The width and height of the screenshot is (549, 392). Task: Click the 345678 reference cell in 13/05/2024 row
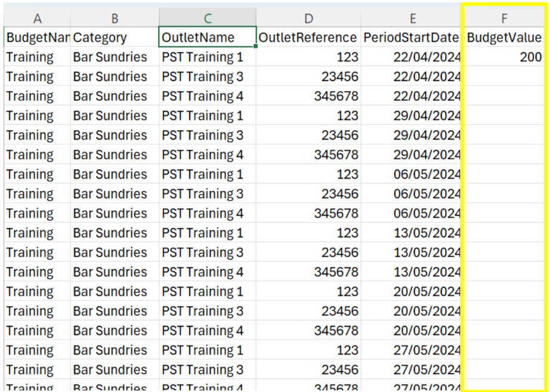[309, 273]
